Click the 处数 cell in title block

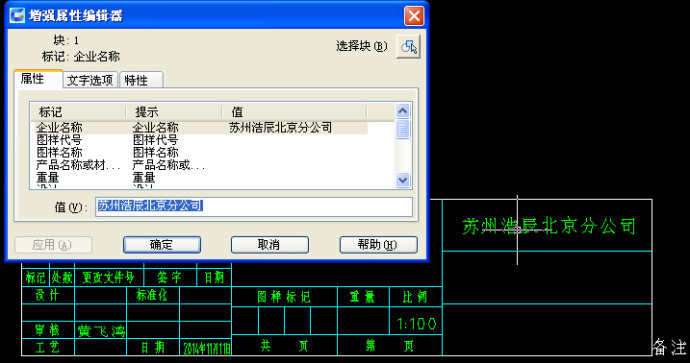(62, 277)
